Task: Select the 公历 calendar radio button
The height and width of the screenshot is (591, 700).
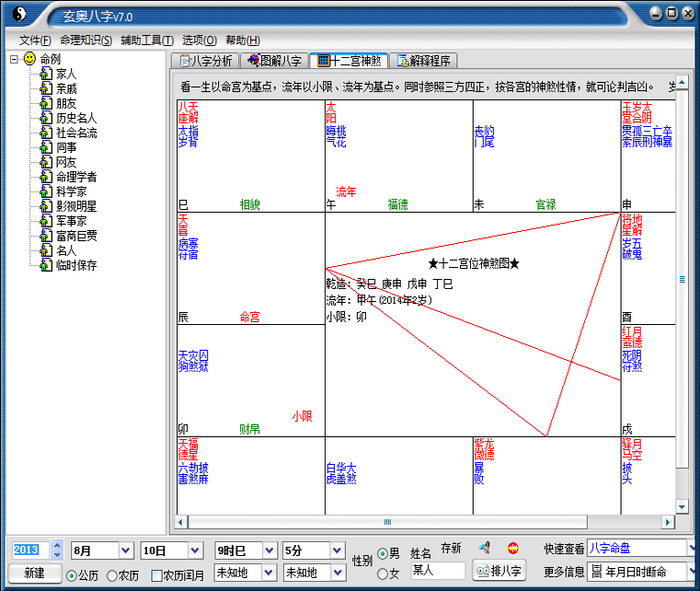Action: click(x=71, y=575)
